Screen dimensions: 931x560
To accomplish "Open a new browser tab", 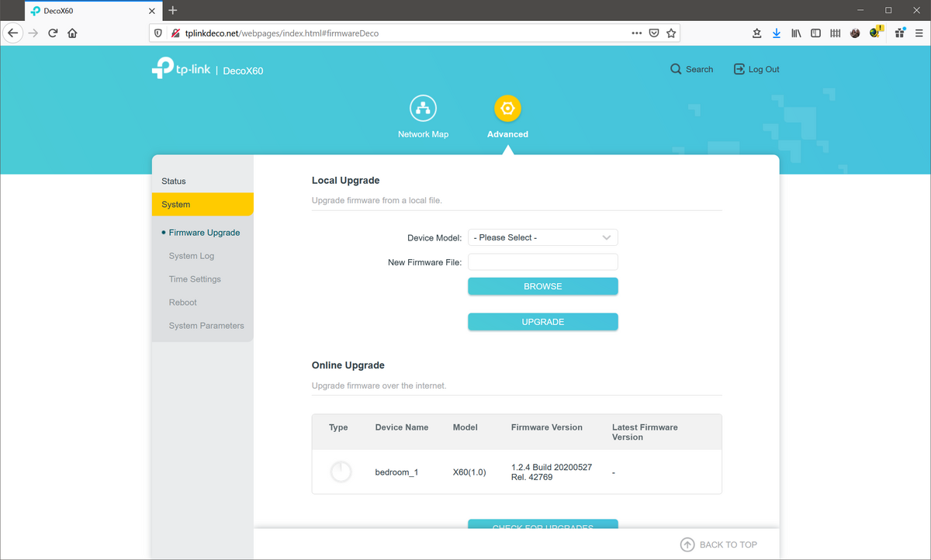I will 173,10.
